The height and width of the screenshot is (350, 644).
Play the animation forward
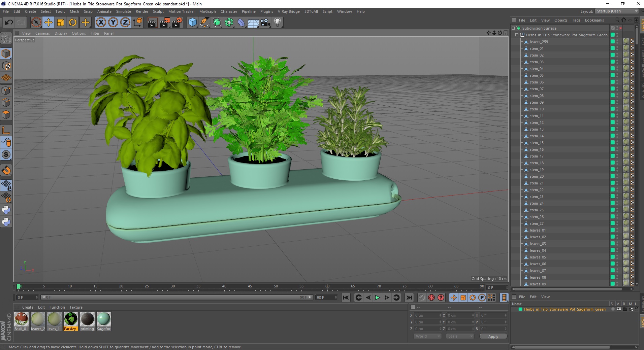(377, 297)
